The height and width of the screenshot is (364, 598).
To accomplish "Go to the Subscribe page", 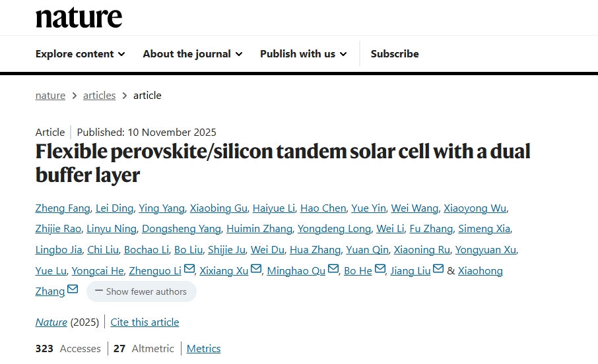I will coord(395,54).
